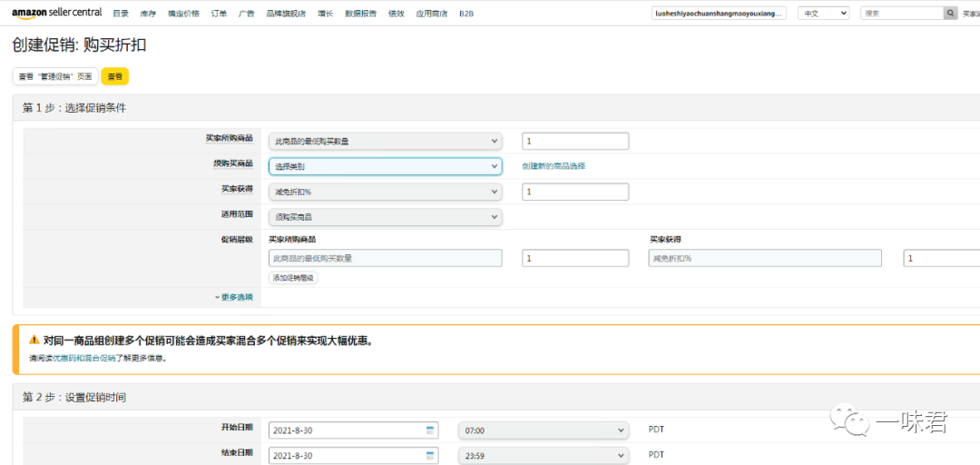Click the 创建促销: 购买折扣 page title
980x465 pixels.
click(79, 45)
